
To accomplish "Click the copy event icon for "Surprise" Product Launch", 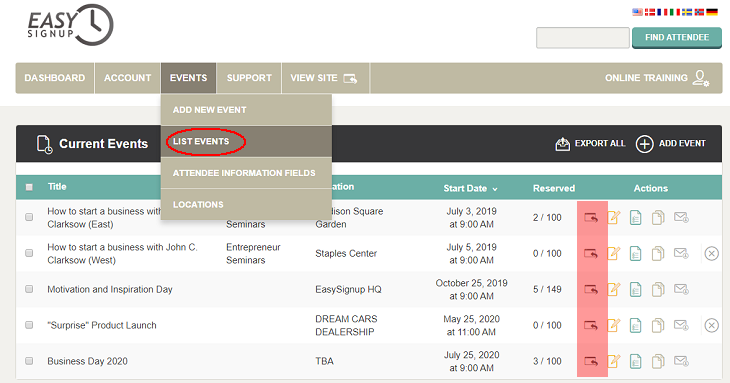I will point(658,325).
